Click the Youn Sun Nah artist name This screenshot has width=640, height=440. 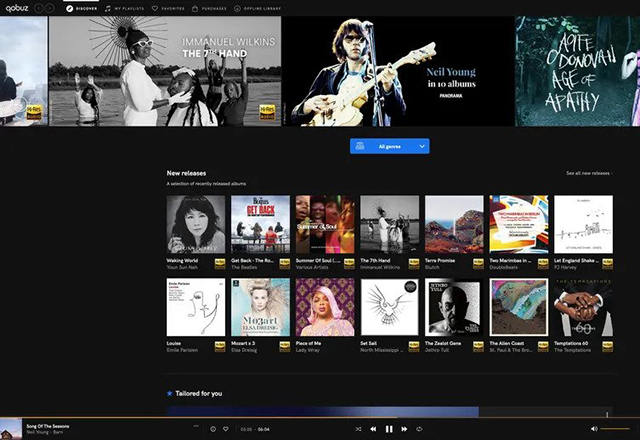coord(182,267)
